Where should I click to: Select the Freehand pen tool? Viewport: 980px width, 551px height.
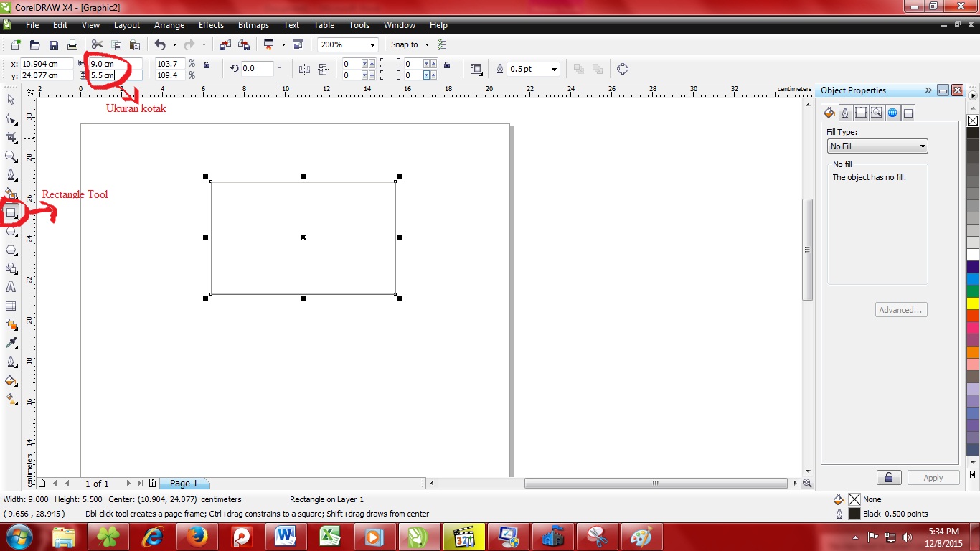(11, 174)
